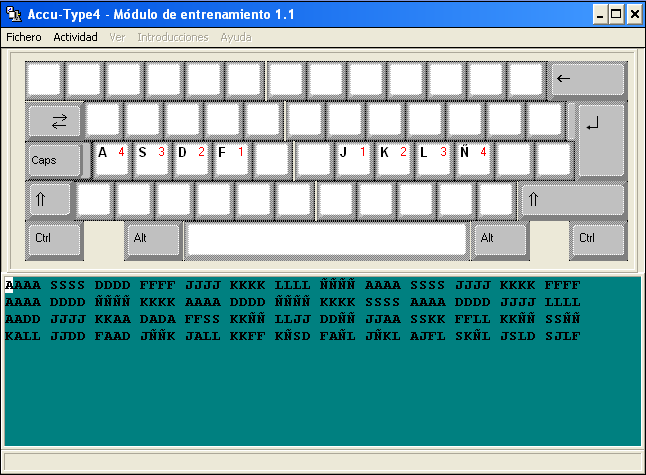Viewport: 646px width, 475px height.
Task: Click the FAÑL group in the last line
Action: 337,335
